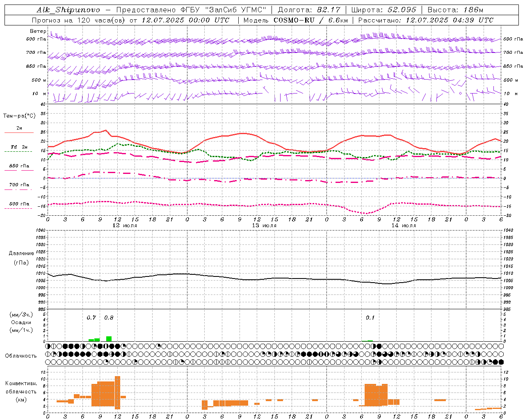The height and width of the screenshot is (420, 525).
Task: Select the Тем-ра(°C) temperature panel label
Action: [x=19, y=116]
